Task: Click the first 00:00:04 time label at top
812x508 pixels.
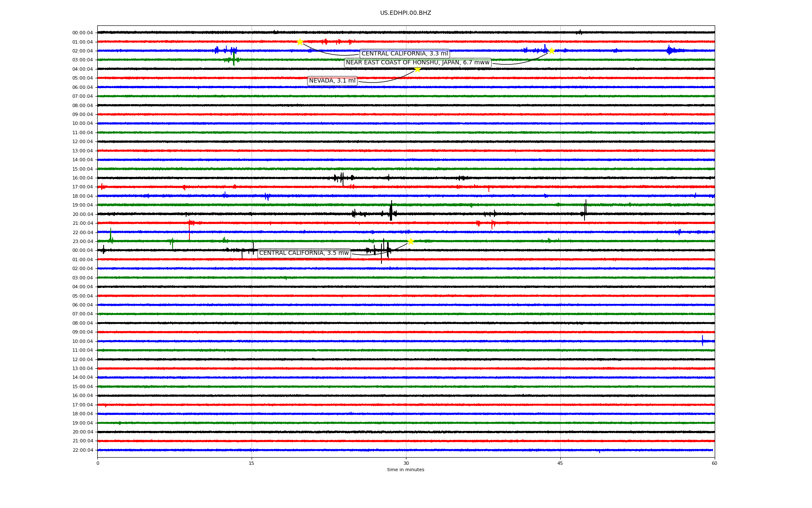Action: click(x=82, y=33)
